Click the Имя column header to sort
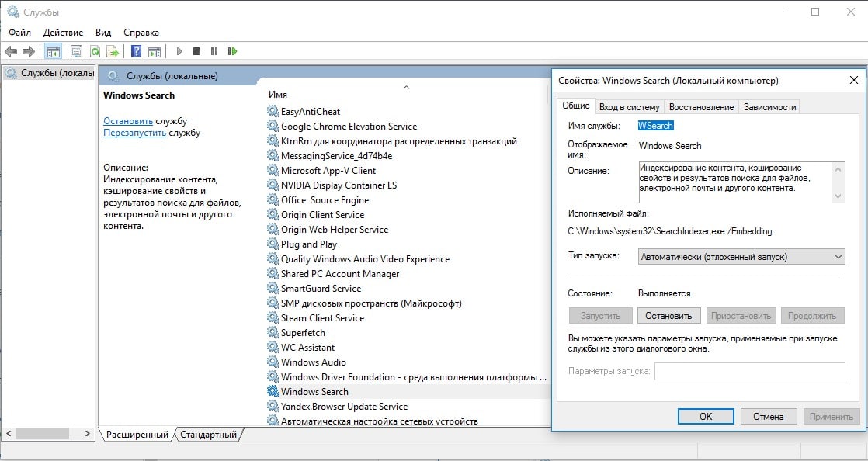The height and width of the screenshot is (461, 868). coord(278,95)
